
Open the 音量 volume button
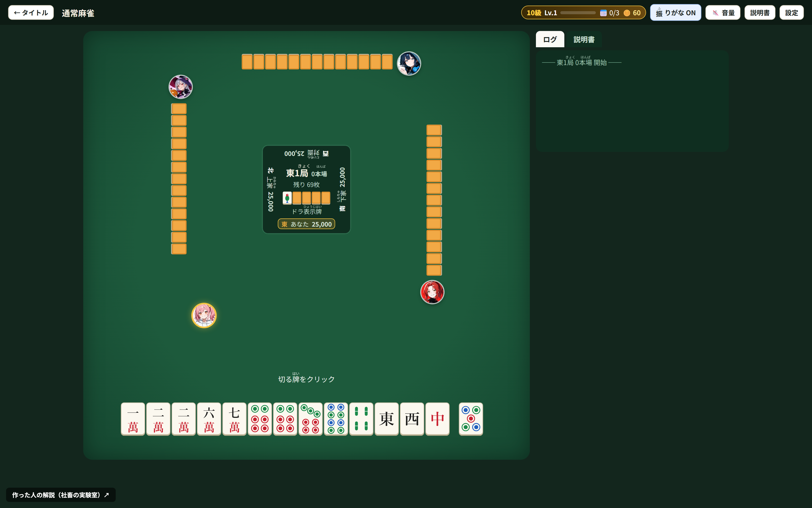point(723,13)
